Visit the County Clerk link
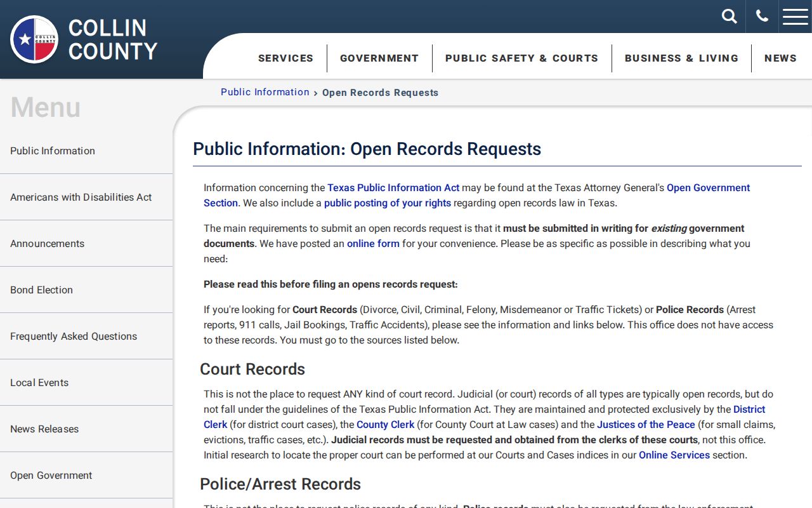The height and width of the screenshot is (508, 812). 385,424
